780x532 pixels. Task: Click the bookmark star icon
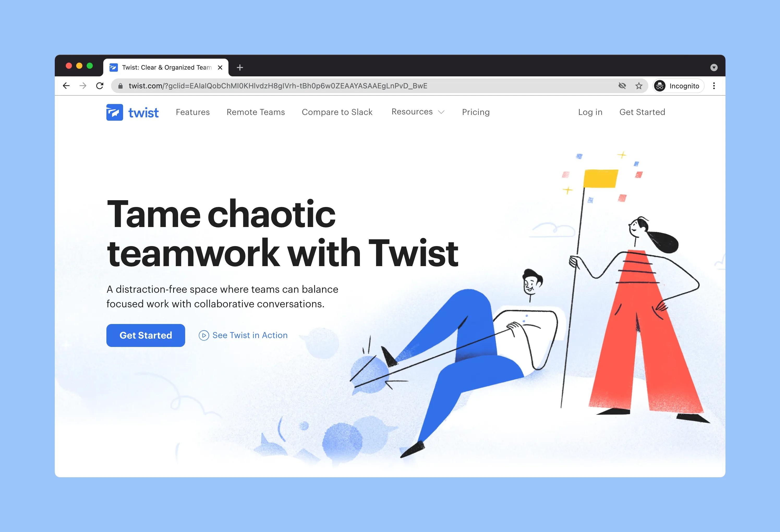(639, 85)
